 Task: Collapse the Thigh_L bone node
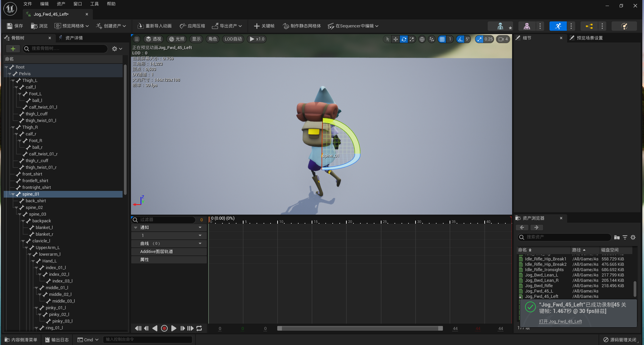(13, 81)
